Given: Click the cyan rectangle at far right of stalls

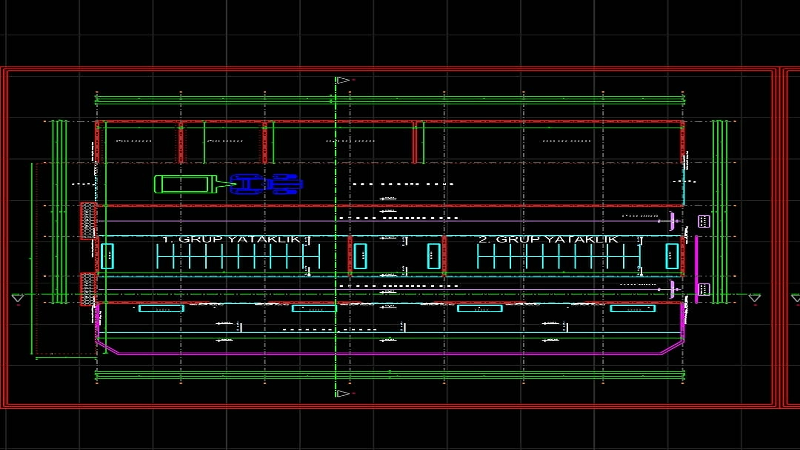Looking at the screenshot, I should tap(669, 256).
